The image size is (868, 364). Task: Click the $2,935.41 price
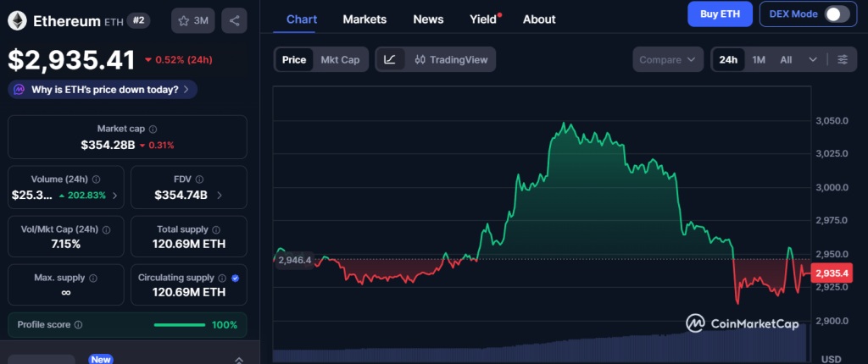tap(71, 60)
